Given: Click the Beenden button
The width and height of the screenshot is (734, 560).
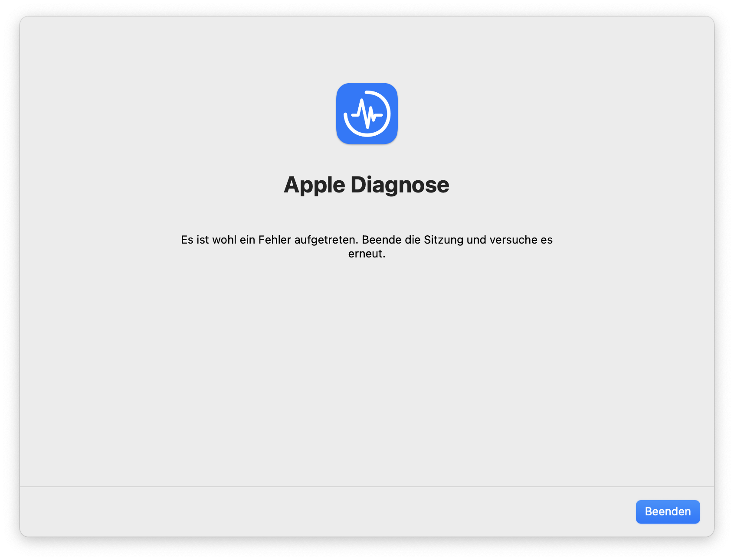Looking at the screenshot, I should click(x=668, y=511).
